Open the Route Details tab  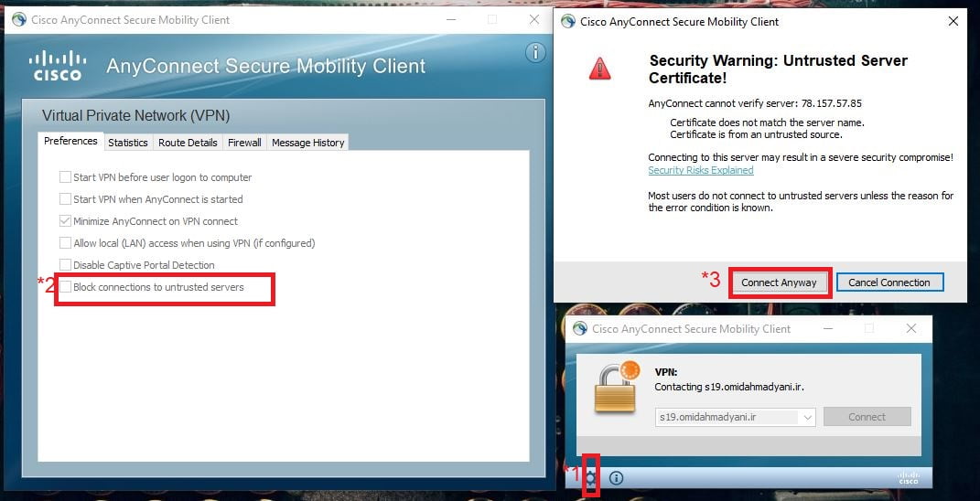tap(188, 143)
